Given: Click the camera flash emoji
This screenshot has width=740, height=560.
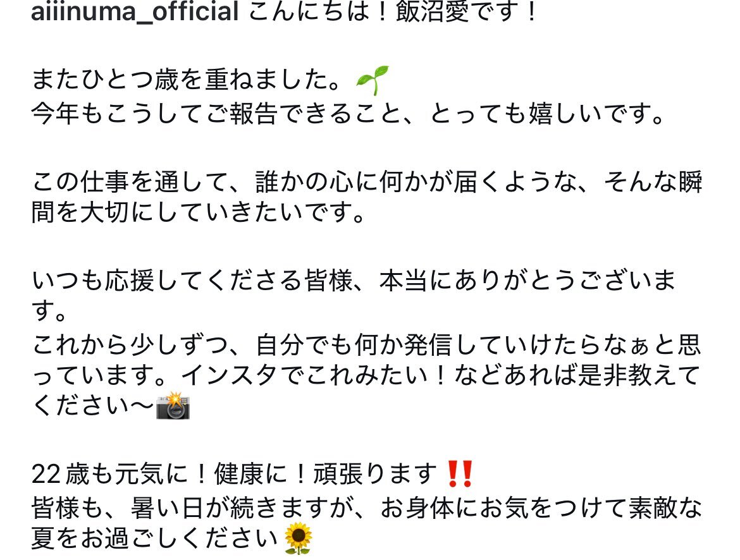Looking at the screenshot, I should click(173, 406).
